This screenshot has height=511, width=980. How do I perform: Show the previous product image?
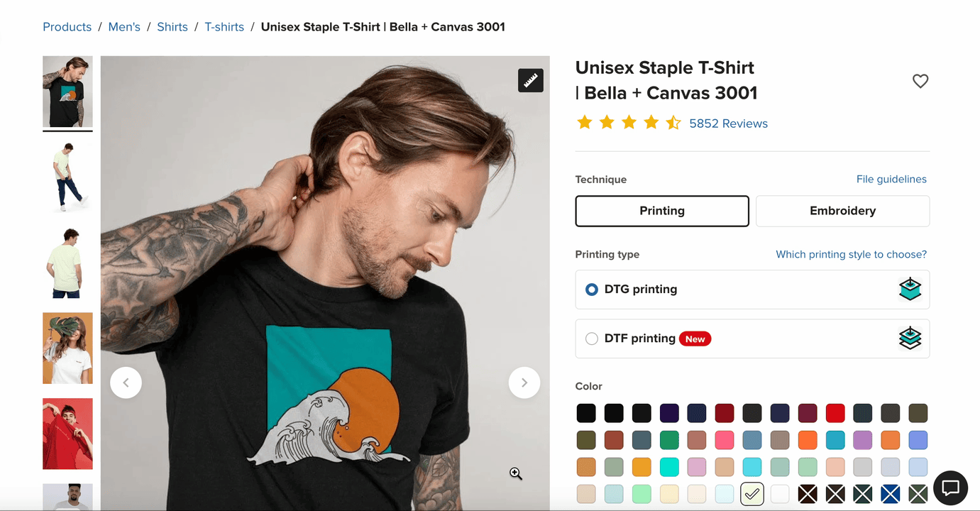(126, 383)
